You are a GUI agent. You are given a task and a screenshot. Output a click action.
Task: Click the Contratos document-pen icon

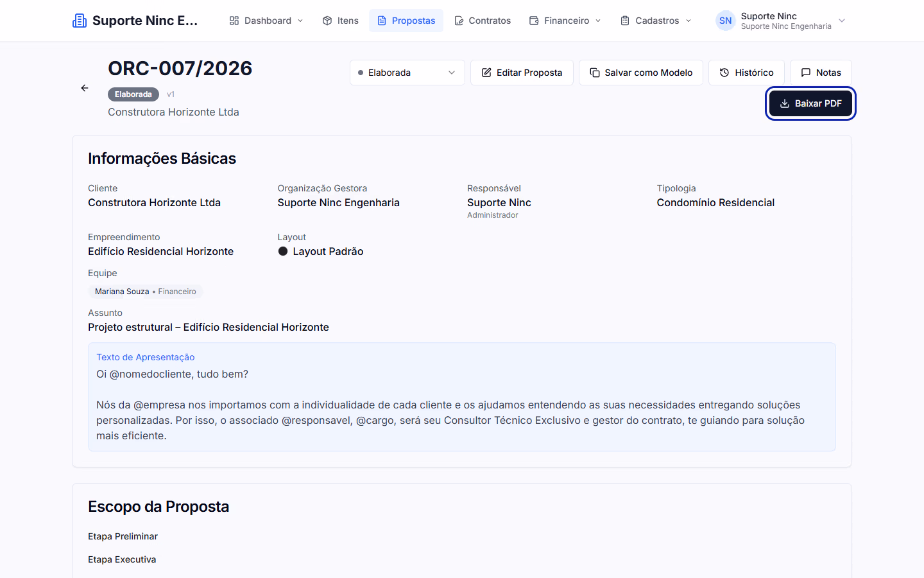pyautogui.click(x=459, y=21)
